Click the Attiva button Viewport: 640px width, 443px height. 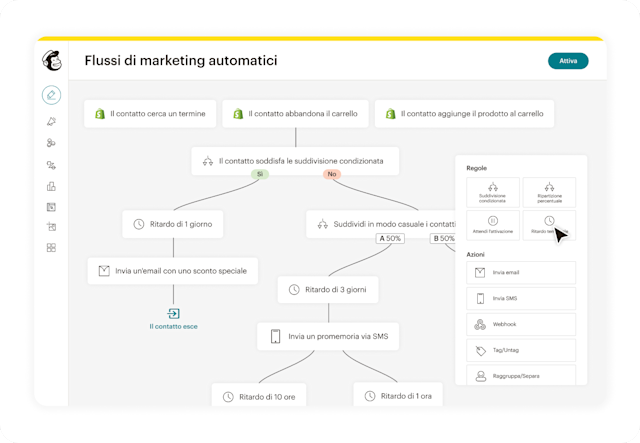click(x=568, y=60)
